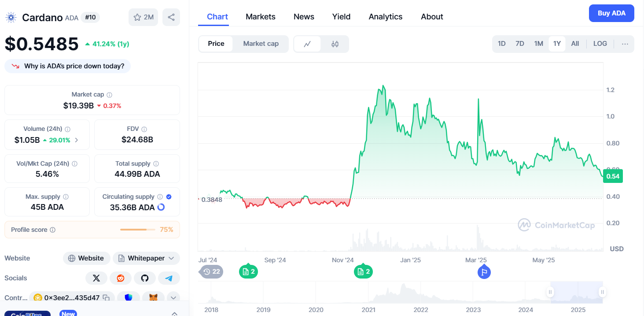Open the Analytics tab

(x=386, y=17)
